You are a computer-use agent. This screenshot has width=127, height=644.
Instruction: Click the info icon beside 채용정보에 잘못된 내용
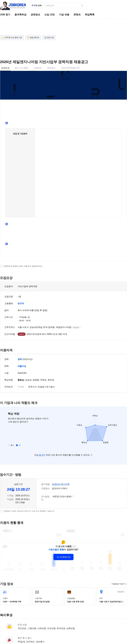[1, 266]
